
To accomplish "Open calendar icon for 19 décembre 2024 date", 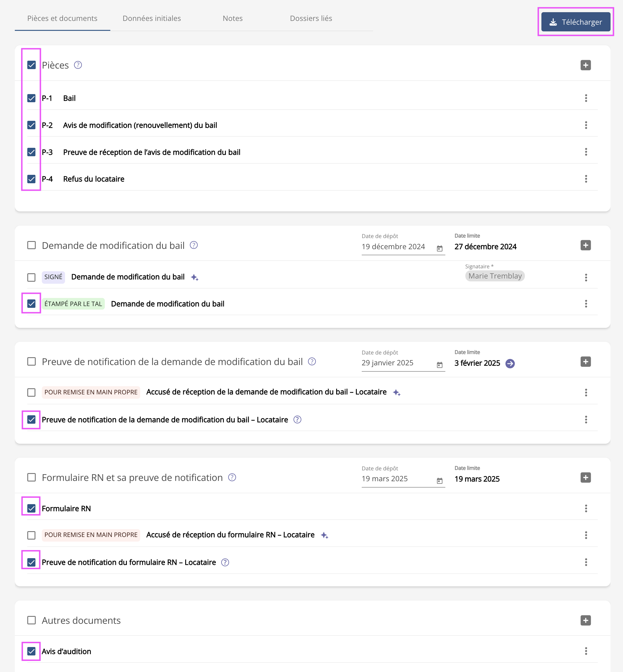I will tap(440, 249).
